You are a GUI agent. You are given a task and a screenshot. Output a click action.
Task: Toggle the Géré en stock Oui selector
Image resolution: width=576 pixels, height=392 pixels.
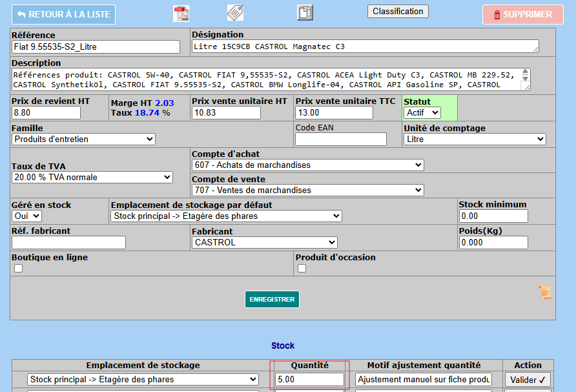click(x=26, y=216)
